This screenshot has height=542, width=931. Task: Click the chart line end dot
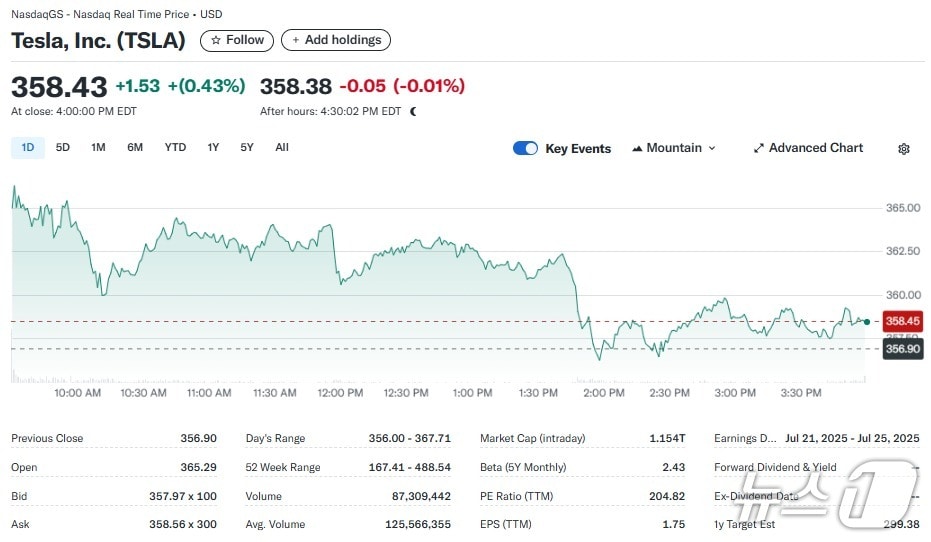click(867, 321)
